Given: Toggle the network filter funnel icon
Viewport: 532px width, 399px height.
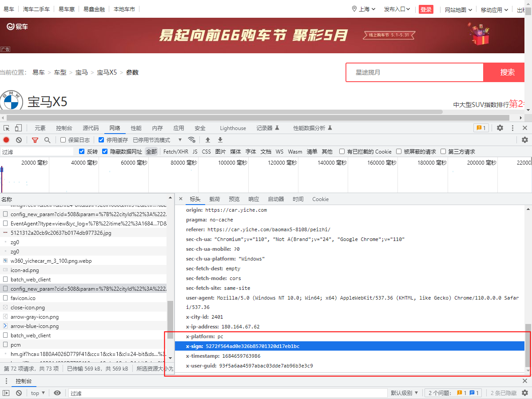Looking at the screenshot, I should (x=35, y=140).
